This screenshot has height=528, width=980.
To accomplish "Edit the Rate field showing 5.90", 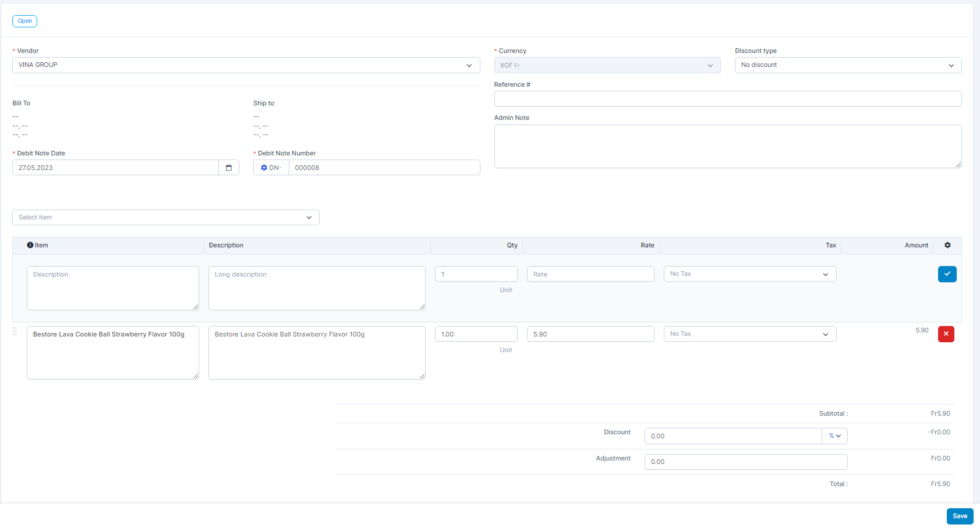I will pos(590,334).
